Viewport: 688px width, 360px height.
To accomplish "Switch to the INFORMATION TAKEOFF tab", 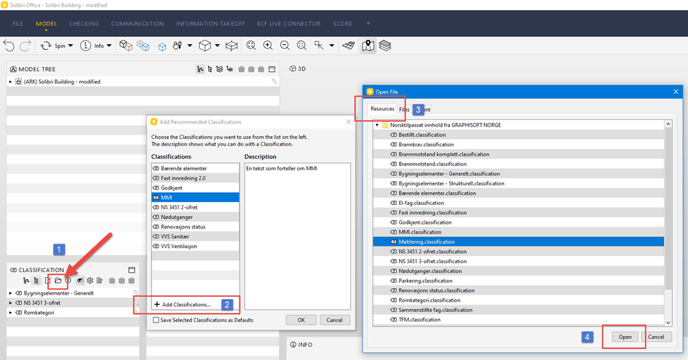I will (210, 24).
